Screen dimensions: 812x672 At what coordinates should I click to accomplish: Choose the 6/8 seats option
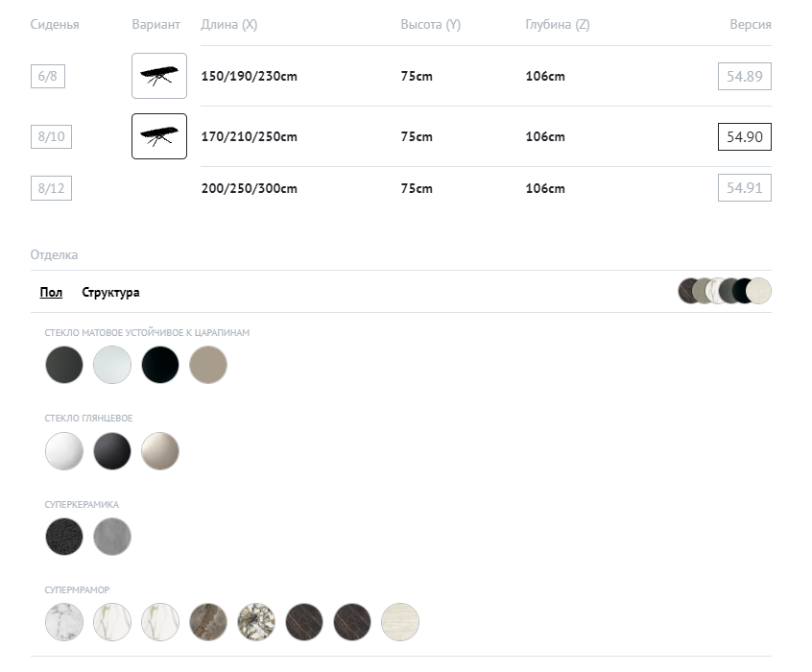coord(48,77)
